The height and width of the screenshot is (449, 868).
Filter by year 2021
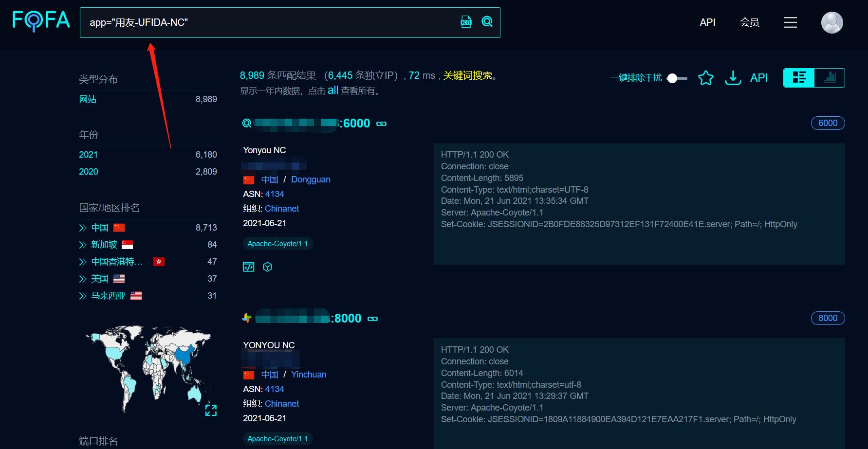(x=88, y=155)
